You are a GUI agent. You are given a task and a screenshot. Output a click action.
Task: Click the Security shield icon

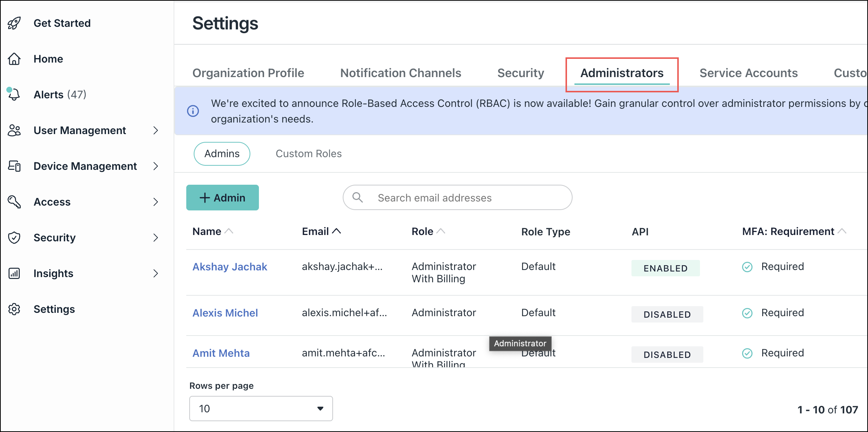point(14,238)
